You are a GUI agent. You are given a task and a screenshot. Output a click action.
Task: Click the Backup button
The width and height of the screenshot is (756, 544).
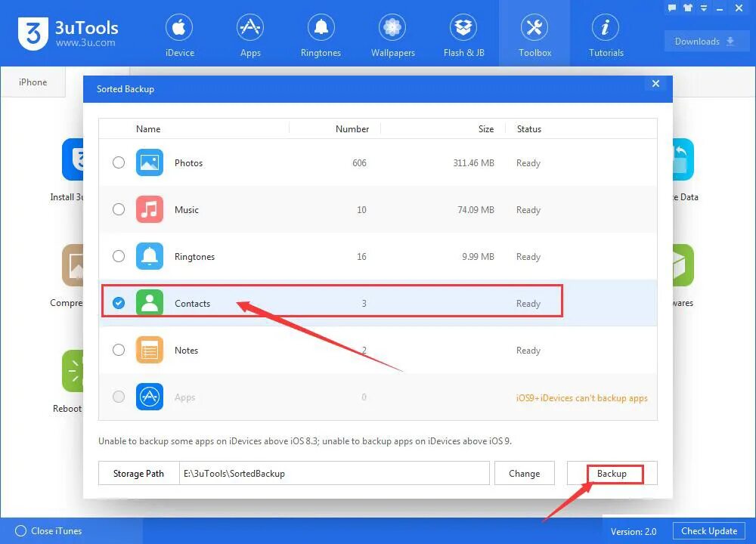(612, 474)
